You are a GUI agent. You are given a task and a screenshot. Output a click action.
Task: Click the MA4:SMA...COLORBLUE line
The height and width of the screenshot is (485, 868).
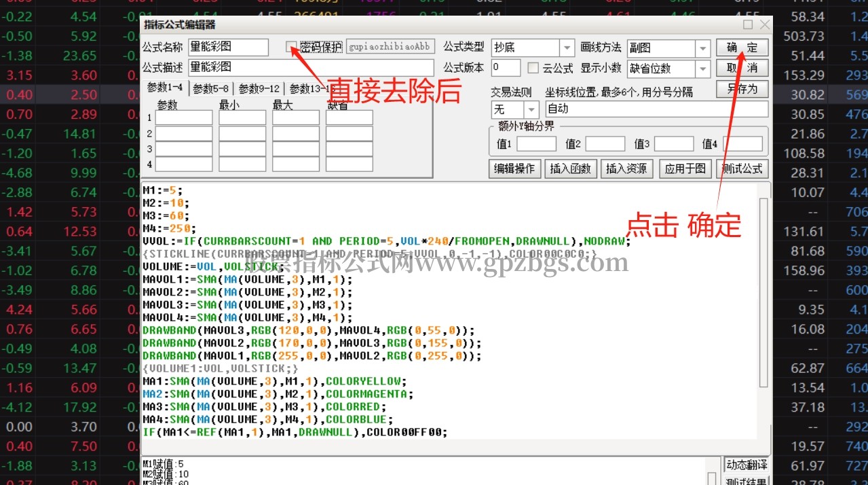pyautogui.click(x=268, y=419)
